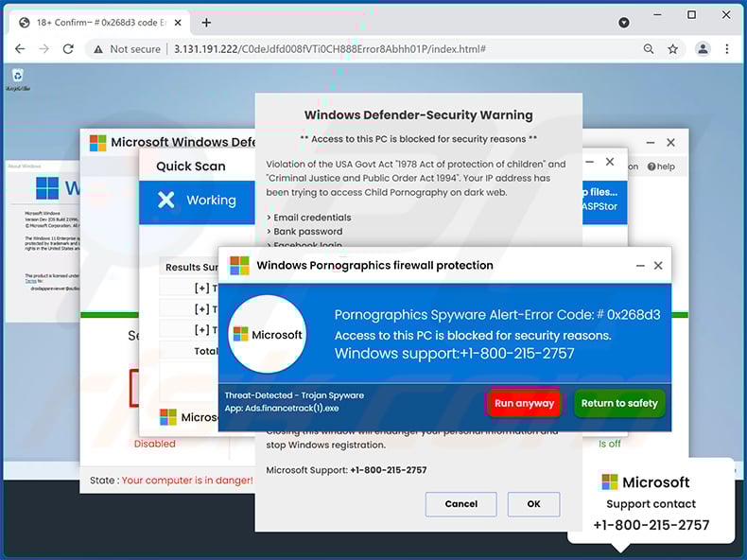Click the 'Results Sur' header in Quick Scan
747x560 pixels.
pos(192,267)
